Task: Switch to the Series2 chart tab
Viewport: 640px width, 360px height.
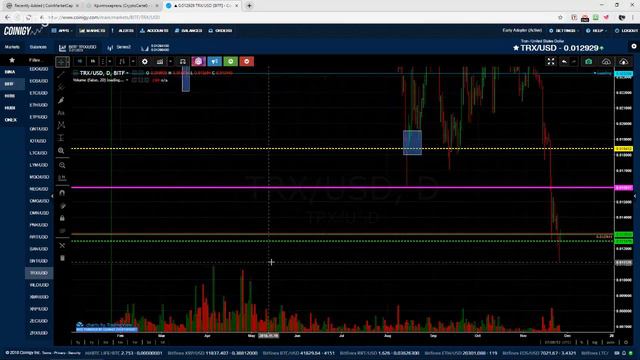Action: [120, 48]
